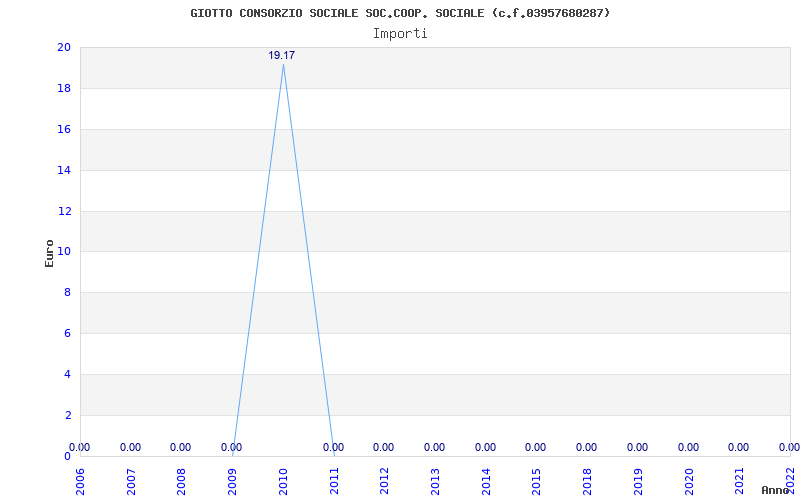Image resolution: width=800 pixels, height=500 pixels.
Task: Click the 0.00 data label for 2013
Action: (435, 447)
